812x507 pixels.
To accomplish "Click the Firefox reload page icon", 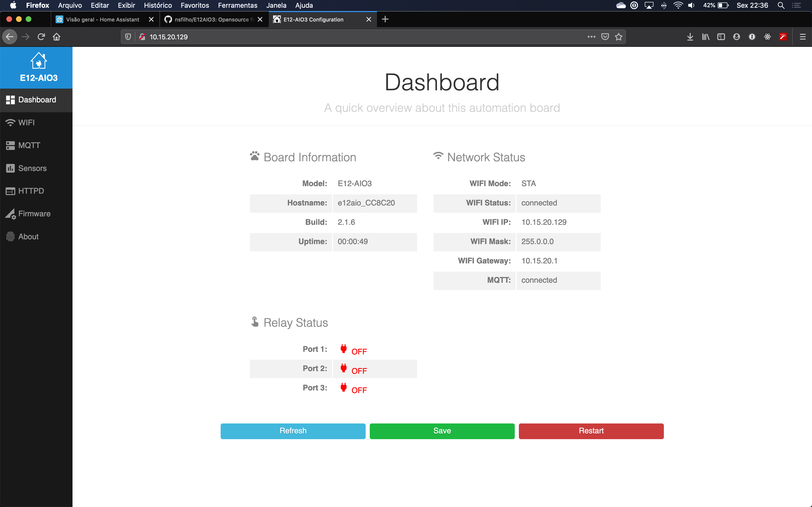I will pos(41,37).
